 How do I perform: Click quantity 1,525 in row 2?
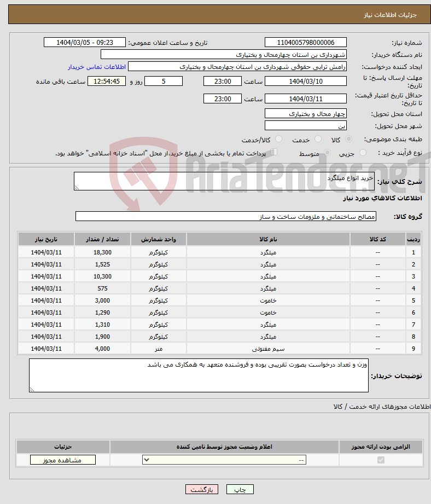click(x=102, y=264)
